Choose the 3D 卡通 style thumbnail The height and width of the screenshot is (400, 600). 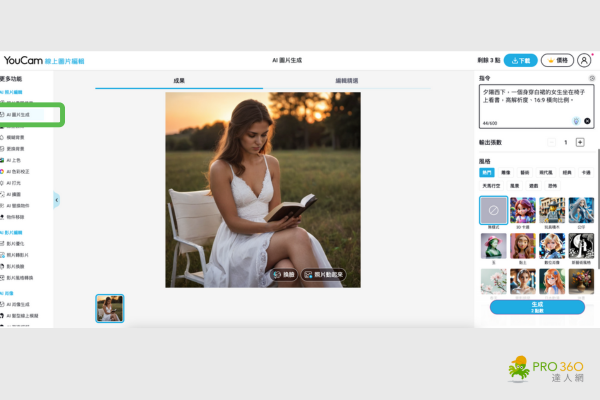pos(523,210)
